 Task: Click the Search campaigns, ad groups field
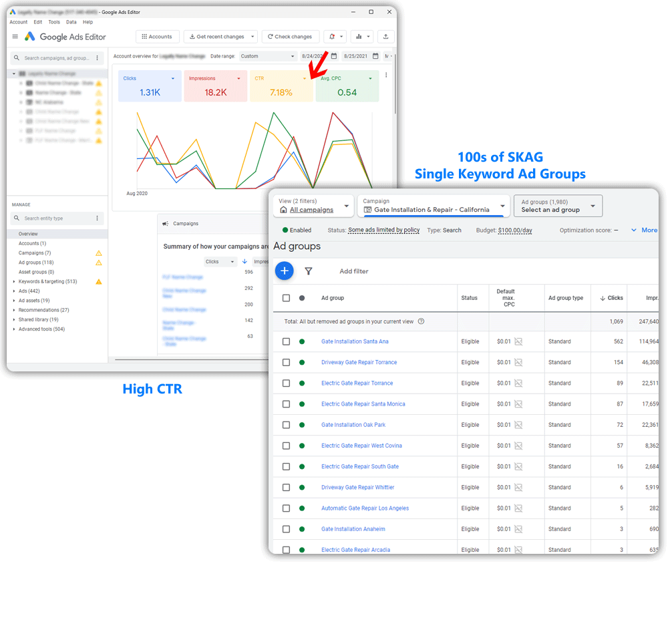(x=56, y=58)
